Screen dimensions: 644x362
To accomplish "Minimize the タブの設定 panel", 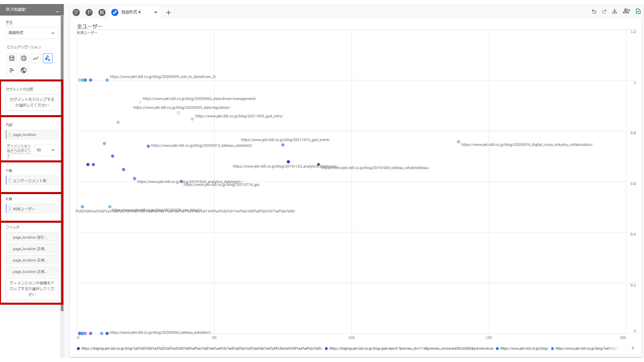I will tap(57, 11).
